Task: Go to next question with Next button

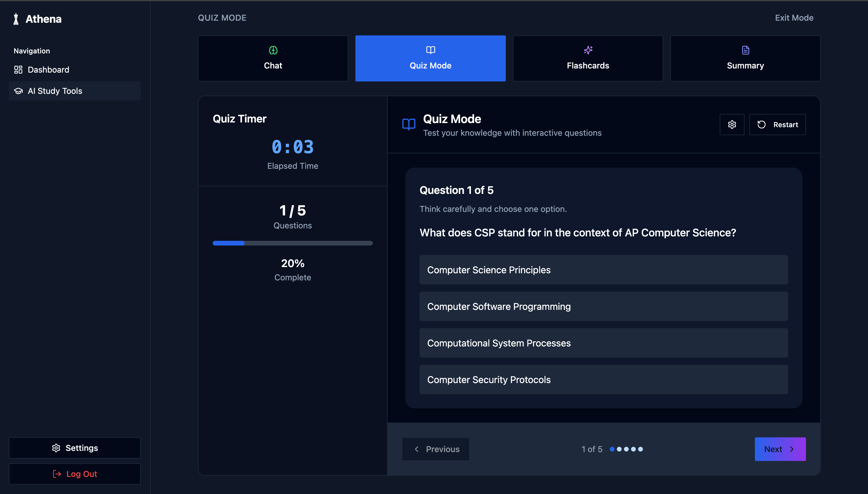Action: pos(780,449)
